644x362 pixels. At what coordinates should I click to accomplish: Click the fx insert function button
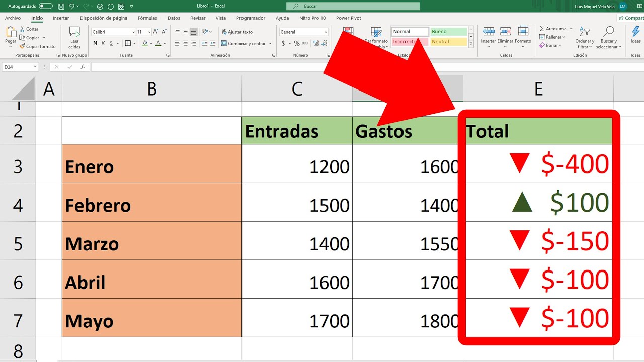pos(83,67)
